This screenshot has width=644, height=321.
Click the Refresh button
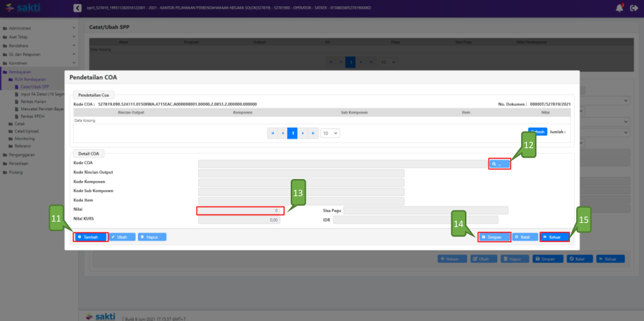pos(537,132)
